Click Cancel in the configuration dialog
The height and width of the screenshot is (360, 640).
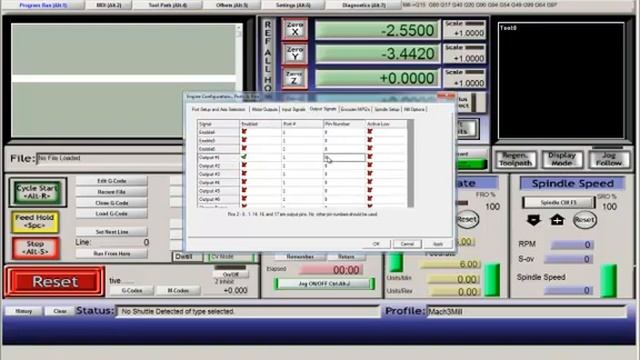pyautogui.click(x=407, y=244)
